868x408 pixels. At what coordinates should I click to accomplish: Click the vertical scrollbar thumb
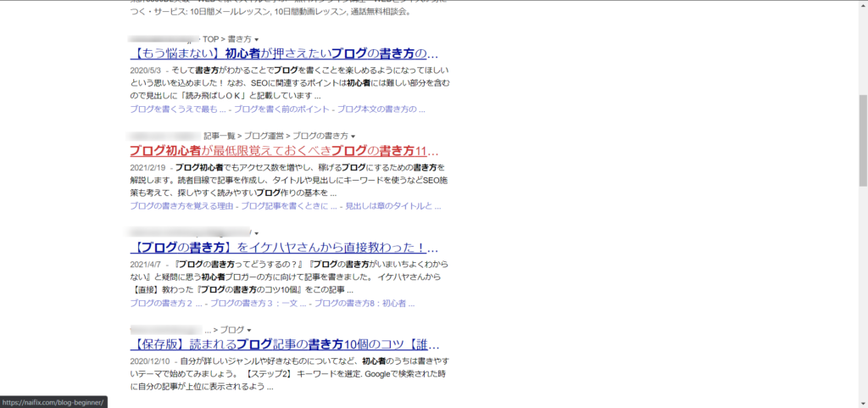click(863, 140)
